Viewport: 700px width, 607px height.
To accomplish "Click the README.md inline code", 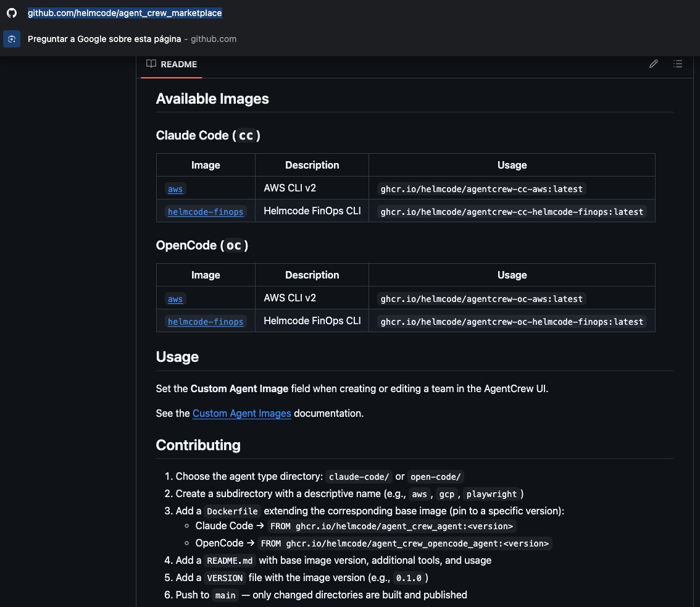I will click(x=230, y=561).
